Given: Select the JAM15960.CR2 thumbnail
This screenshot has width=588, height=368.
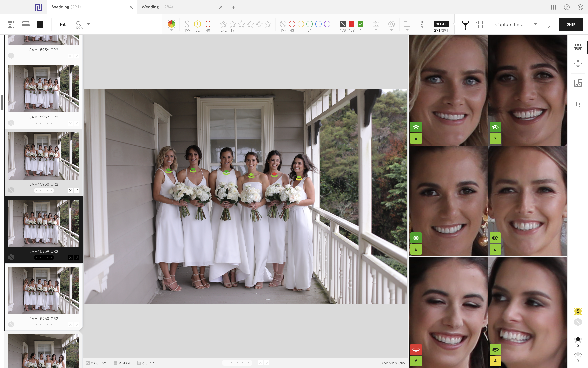Looking at the screenshot, I should tap(44, 290).
